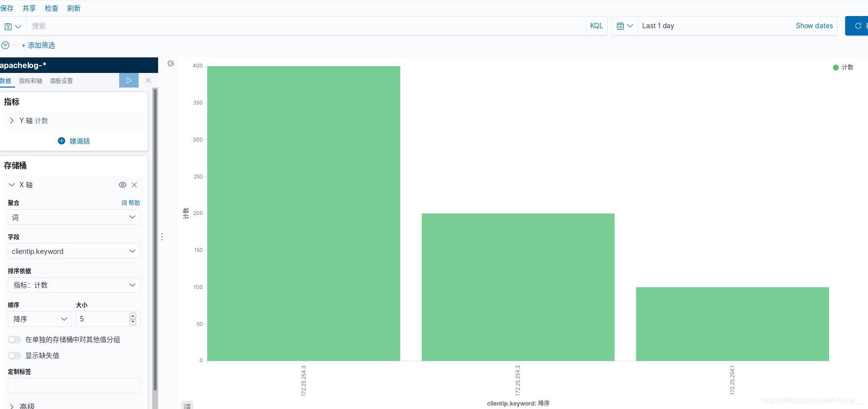Screen dimensions: 868x409
Task: Open the 聚合 aggregation dropdown
Action: pyautogui.click(x=74, y=217)
